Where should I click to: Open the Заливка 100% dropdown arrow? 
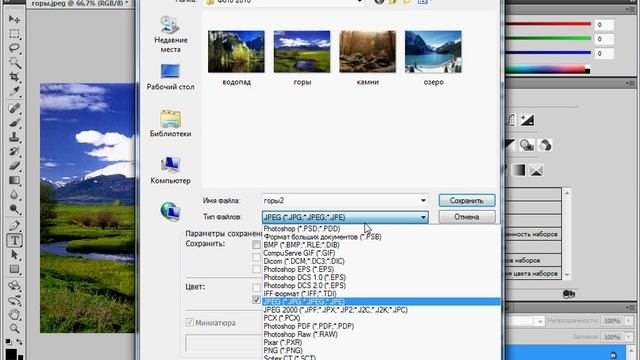click(628, 337)
